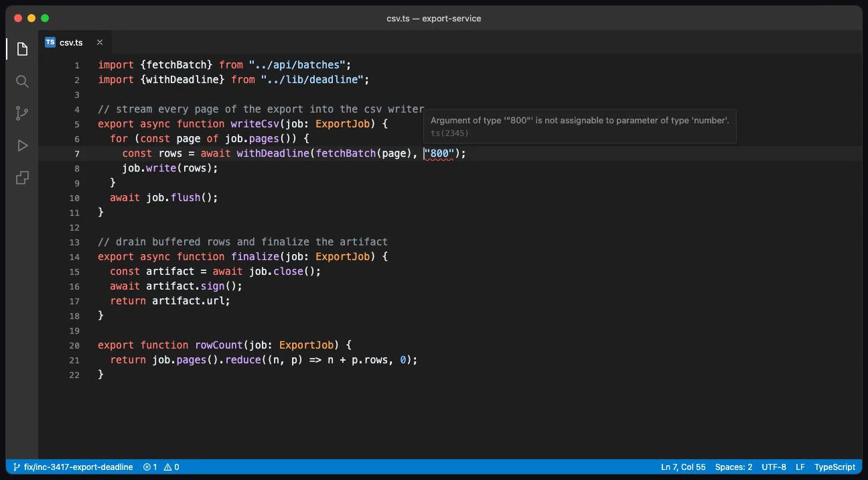Viewport: 868px width, 480px height.
Task: Click the window title csv.ts — export-service
Action: coord(434,18)
